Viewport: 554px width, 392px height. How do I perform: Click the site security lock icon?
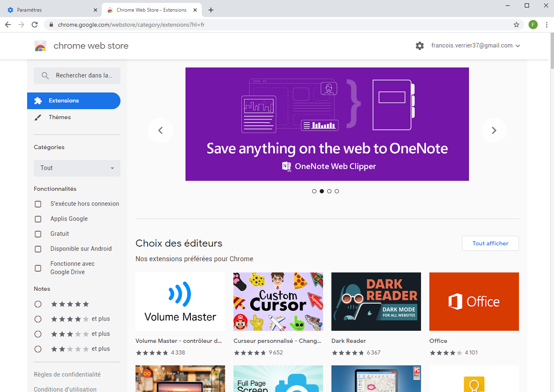click(51, 25)
